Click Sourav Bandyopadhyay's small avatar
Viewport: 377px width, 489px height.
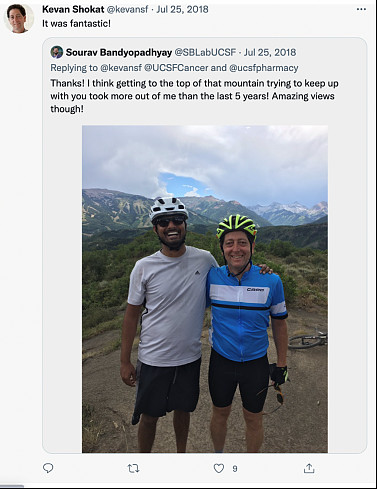tap(57, 52)
